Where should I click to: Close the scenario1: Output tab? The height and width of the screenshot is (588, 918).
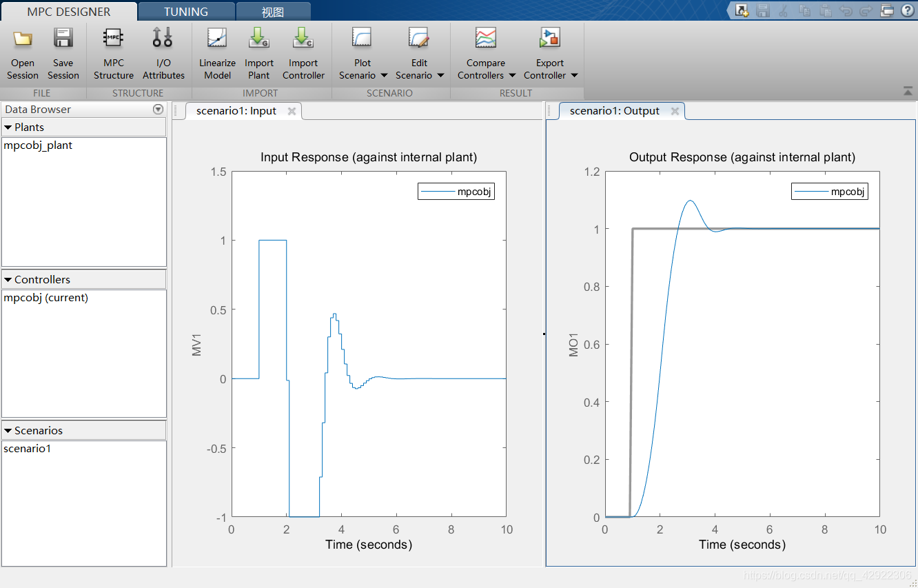(x=675, y=111)
